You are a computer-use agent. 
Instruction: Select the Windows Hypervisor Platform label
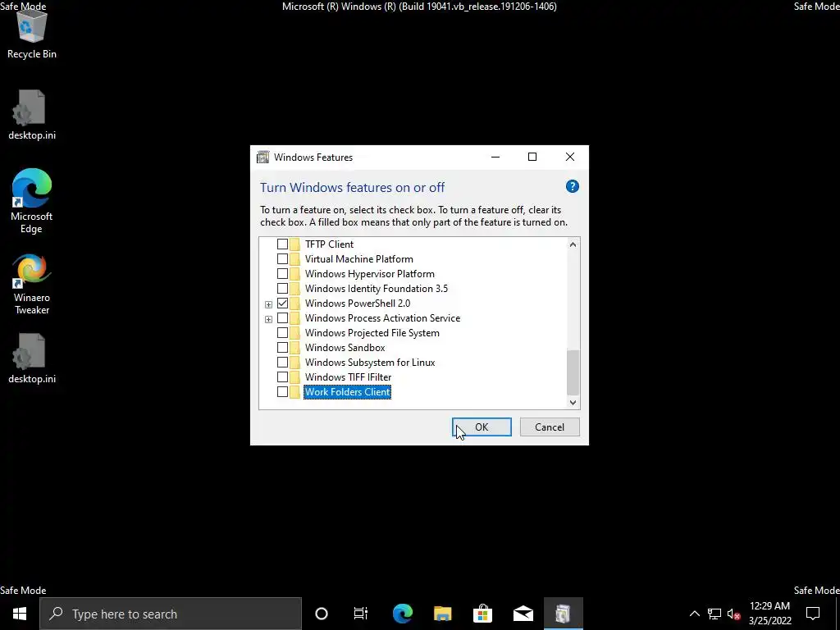[x=370, y=274]
